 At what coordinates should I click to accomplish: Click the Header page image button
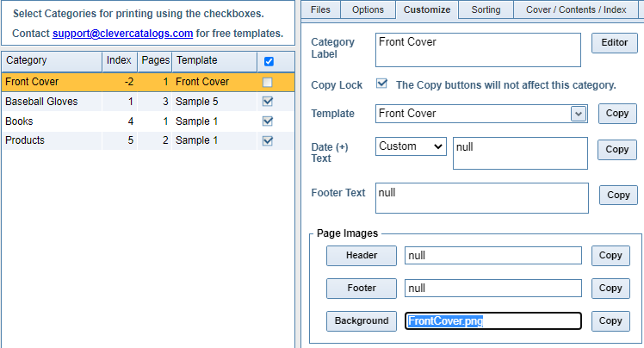coord(362,256)
